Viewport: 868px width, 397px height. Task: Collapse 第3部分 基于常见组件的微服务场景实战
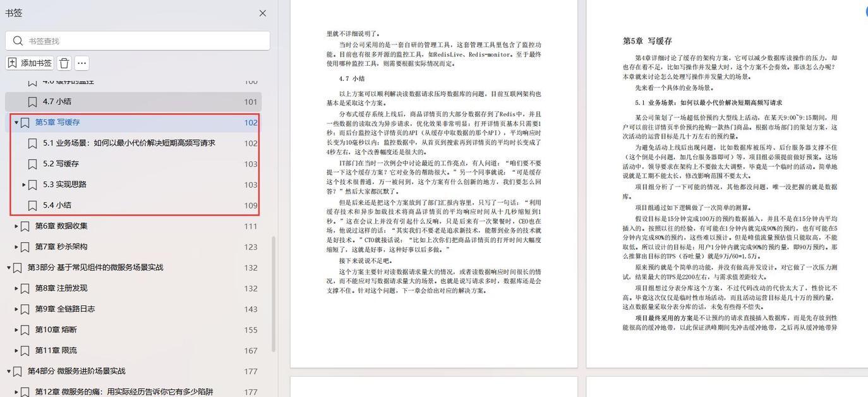tap(9, 267)
